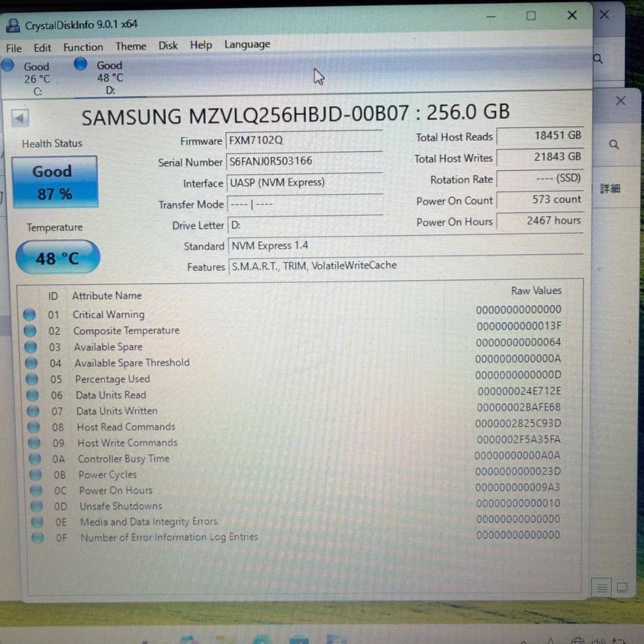Open the Language menu
Screen dimensions: 644x644
[x=247, y=44]
